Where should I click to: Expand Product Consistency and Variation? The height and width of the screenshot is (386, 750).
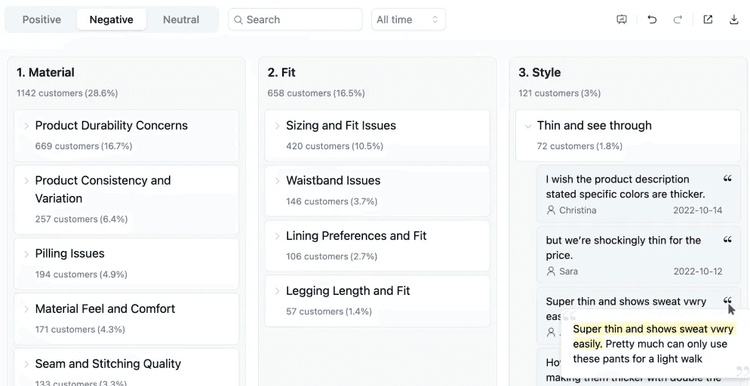pyautogui.click(x=27, y=181)
